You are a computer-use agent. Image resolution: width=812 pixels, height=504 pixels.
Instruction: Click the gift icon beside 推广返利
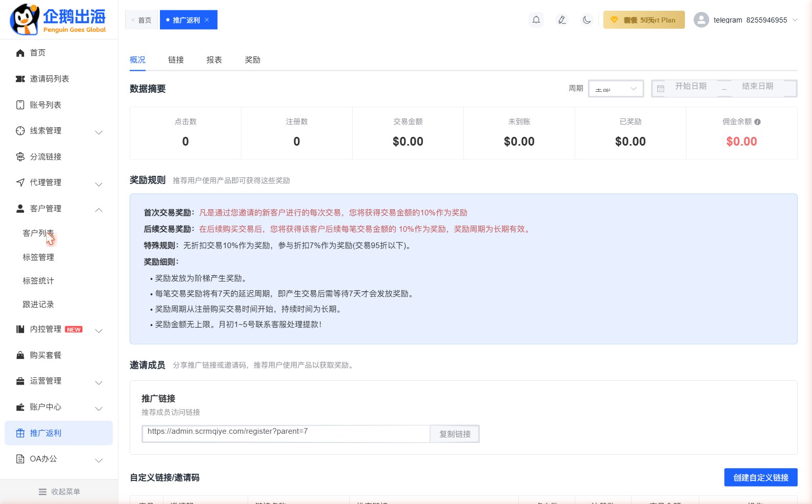[x=20, y=433]
